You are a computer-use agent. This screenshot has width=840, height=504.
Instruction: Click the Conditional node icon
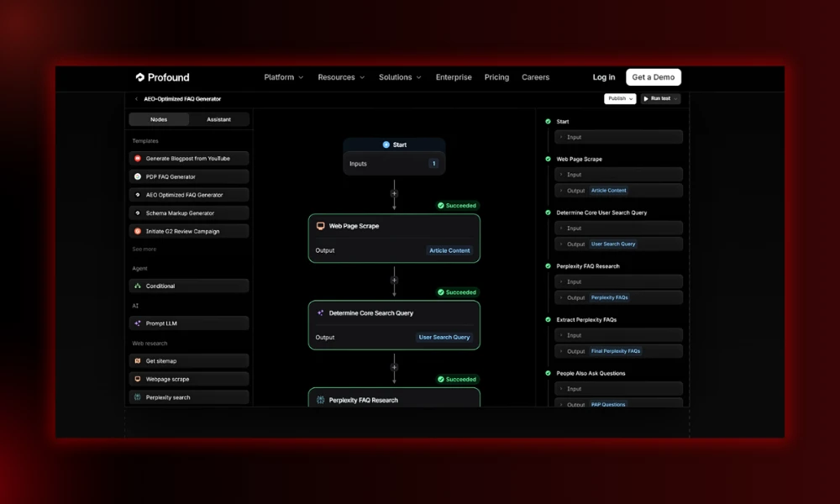coord(138,286)
